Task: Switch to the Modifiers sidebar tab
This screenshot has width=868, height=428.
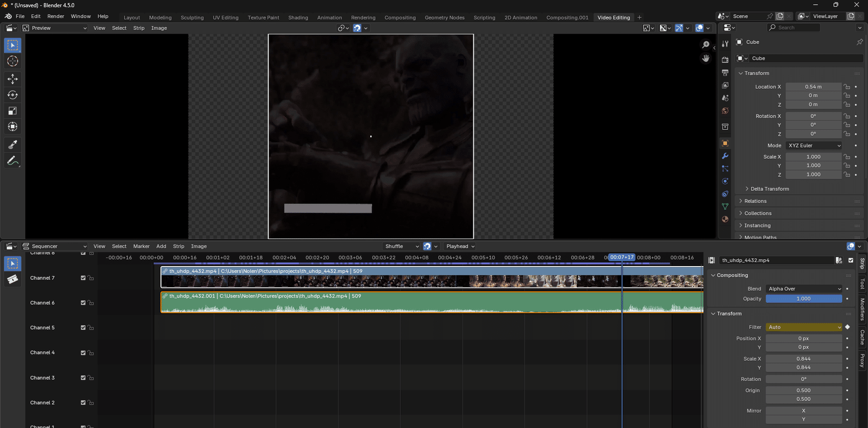Action: click(862, 309)
